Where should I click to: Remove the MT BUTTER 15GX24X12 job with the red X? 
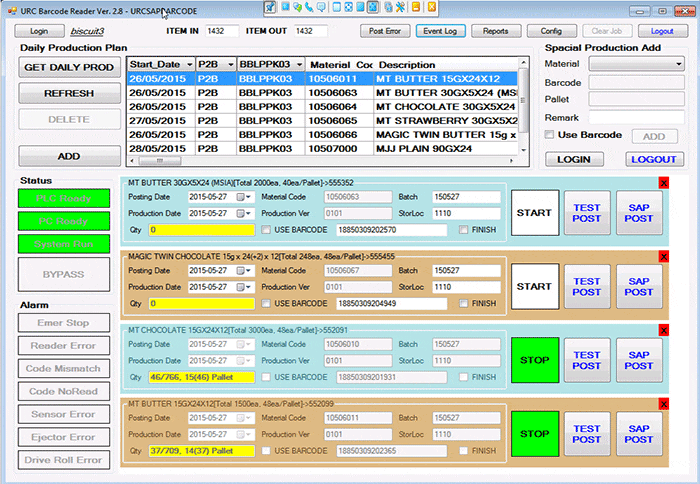pyautogui.click(x=663, y=404)
